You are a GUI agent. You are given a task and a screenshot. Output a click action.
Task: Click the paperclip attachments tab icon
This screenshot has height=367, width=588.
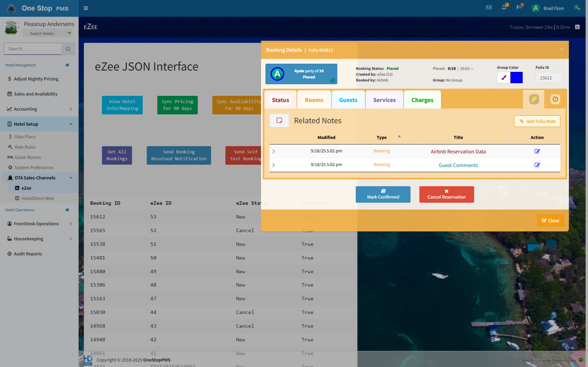click(x=534, y=99)
